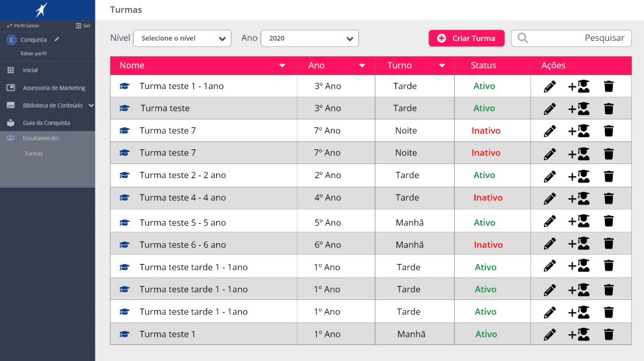Add student to Turma teste 2 - 2 ano
Image resolution: width=644 pixels, height=361 pixels.
pyautogui.click(x=579, y=176)
